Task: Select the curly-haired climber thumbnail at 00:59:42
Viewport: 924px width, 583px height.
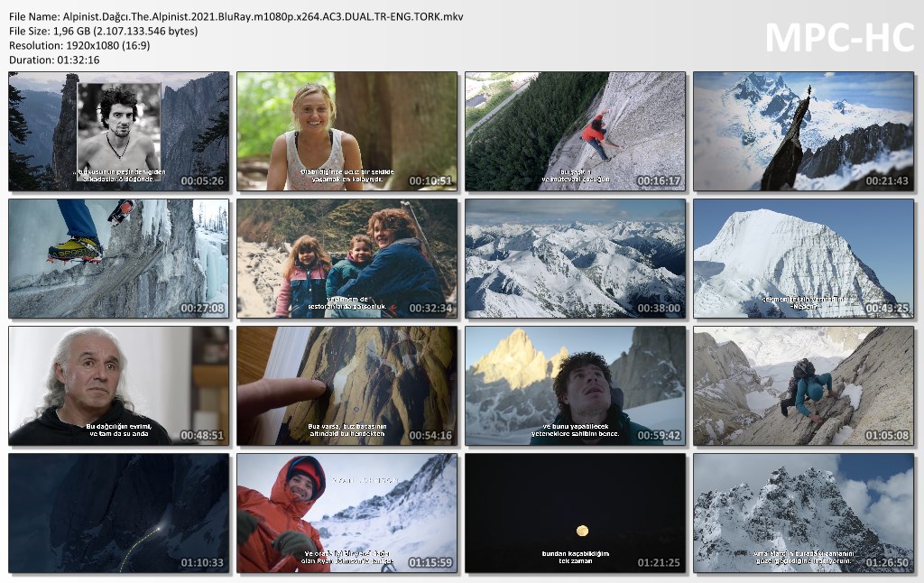Action: (x=575, y=386)
